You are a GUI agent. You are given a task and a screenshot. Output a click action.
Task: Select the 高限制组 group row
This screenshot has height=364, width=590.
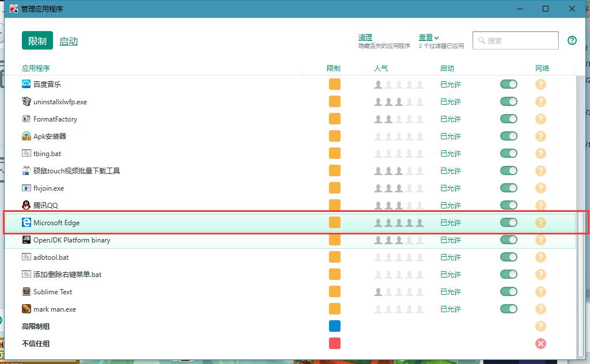click(x=290, y=327)
